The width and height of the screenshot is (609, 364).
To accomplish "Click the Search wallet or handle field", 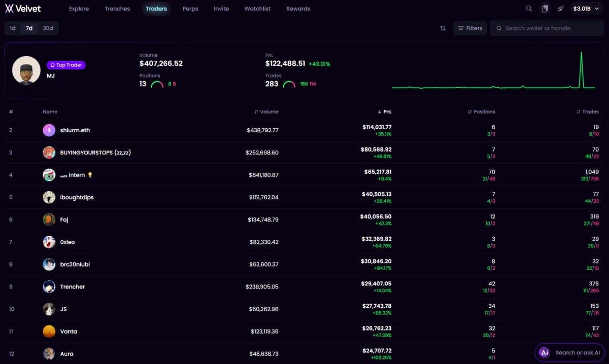I will click(547, 28).
